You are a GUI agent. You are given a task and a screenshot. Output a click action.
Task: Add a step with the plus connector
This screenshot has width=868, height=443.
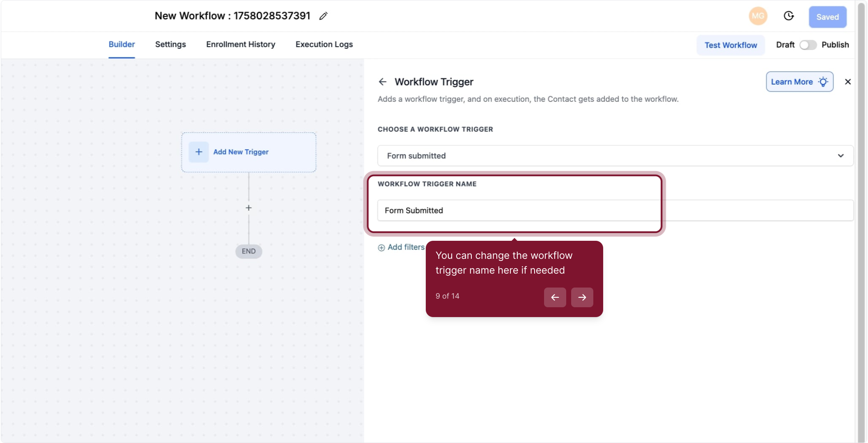point(248,208)
